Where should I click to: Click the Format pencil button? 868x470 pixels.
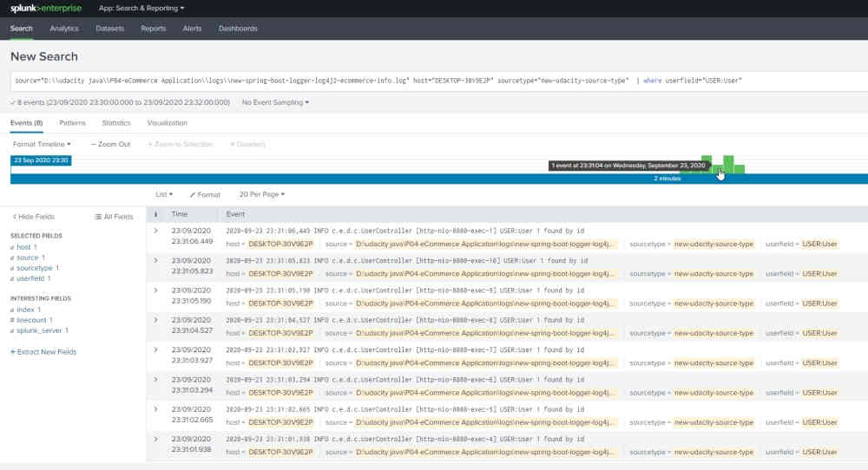tap(205, 194)
